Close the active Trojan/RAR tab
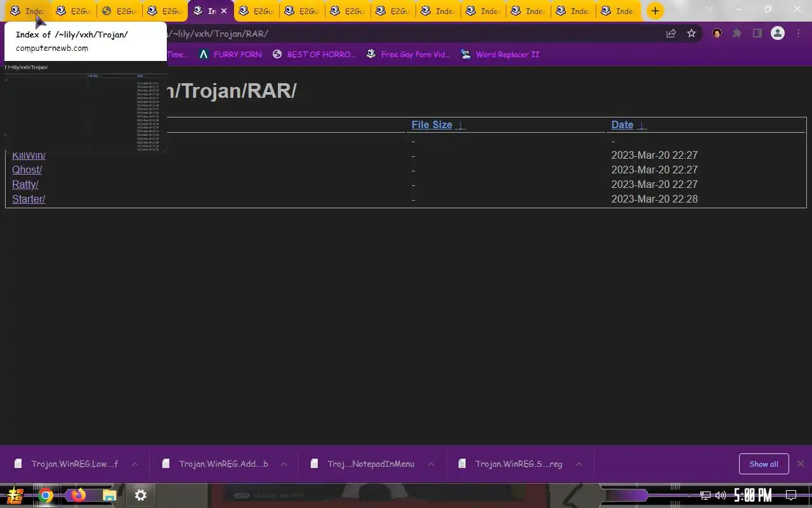Viewport: 812px width, 508px height. click(224, 11)
